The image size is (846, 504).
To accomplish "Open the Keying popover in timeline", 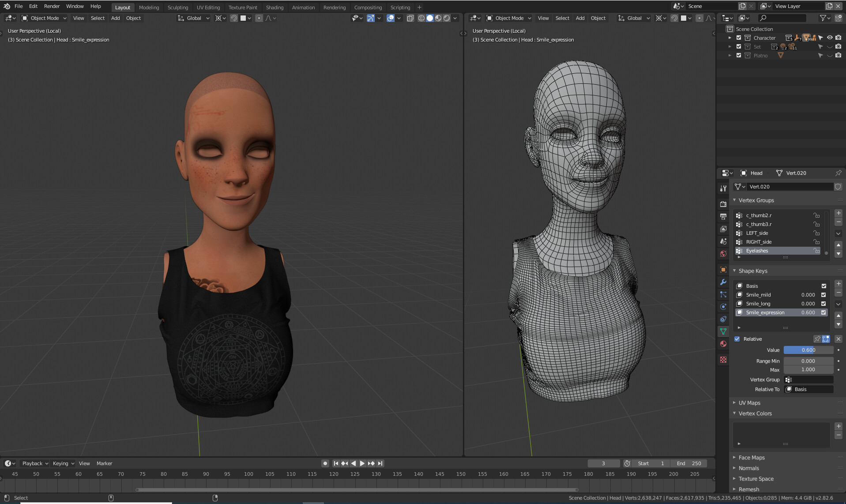I will pyautogui.click(x=63, y=463).
